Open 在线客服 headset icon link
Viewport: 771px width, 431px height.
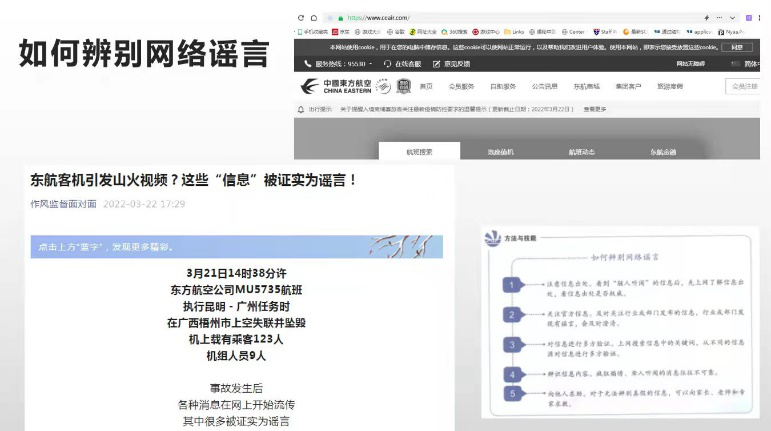pyautogui.click(x=389, y=64)
